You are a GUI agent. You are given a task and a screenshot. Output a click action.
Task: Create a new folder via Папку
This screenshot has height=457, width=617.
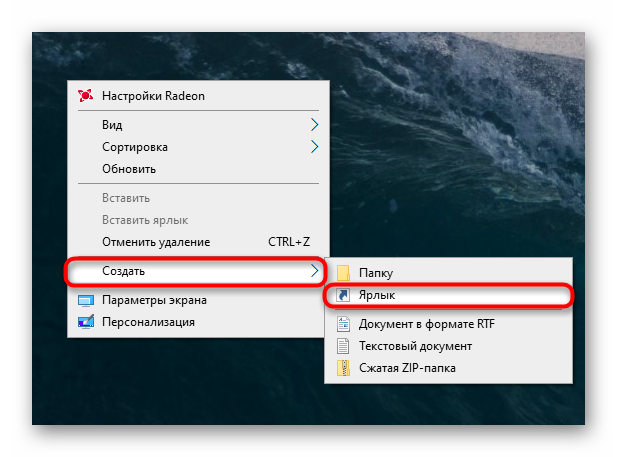click(x=449, y=273)
